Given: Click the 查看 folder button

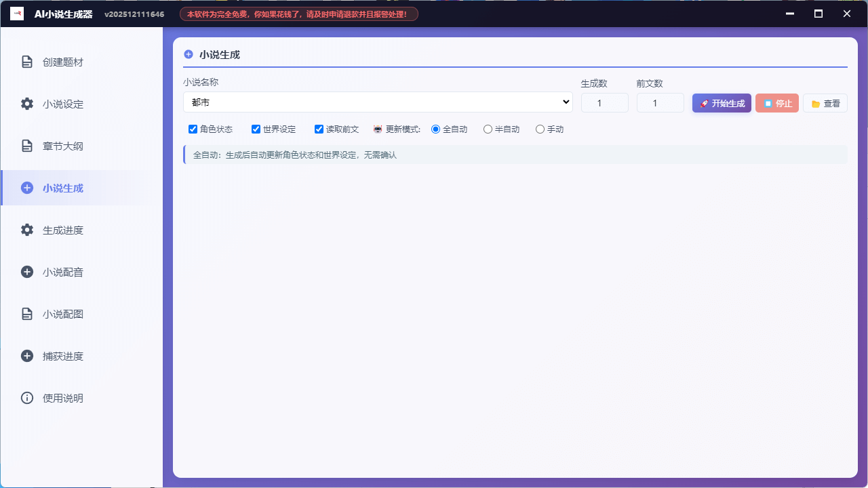Looking at the screenshot, I should click(825, 103).
